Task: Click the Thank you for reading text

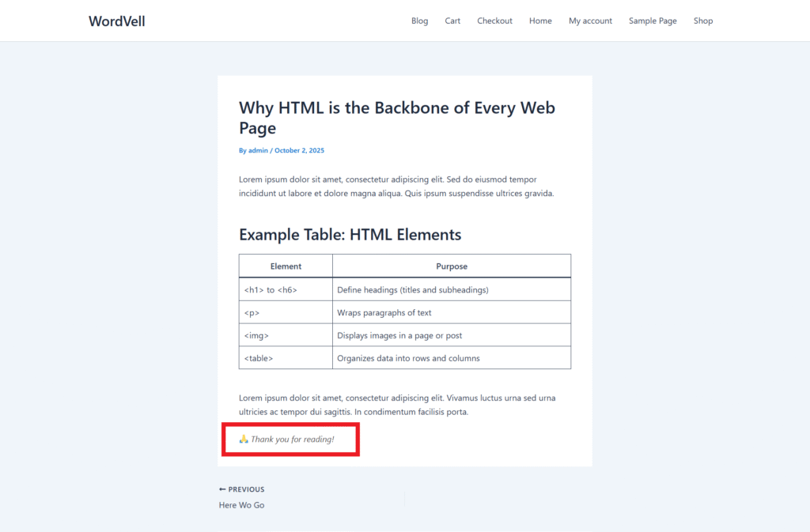Action: (292, 439)
